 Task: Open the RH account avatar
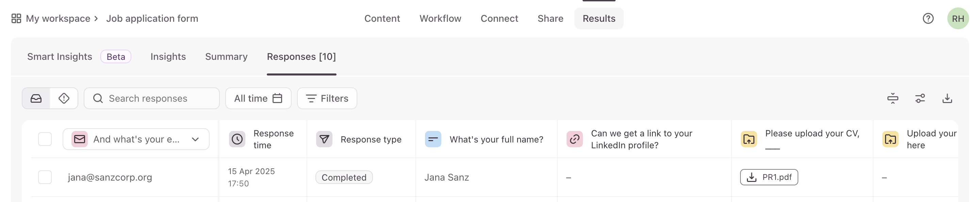(958, 18)
